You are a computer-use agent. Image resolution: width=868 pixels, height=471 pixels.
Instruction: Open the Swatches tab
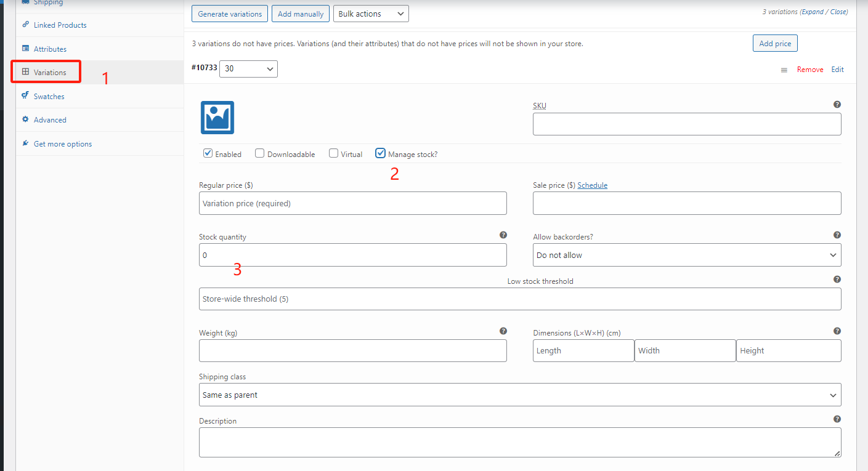pyautogui.click(x=49, y=97)
